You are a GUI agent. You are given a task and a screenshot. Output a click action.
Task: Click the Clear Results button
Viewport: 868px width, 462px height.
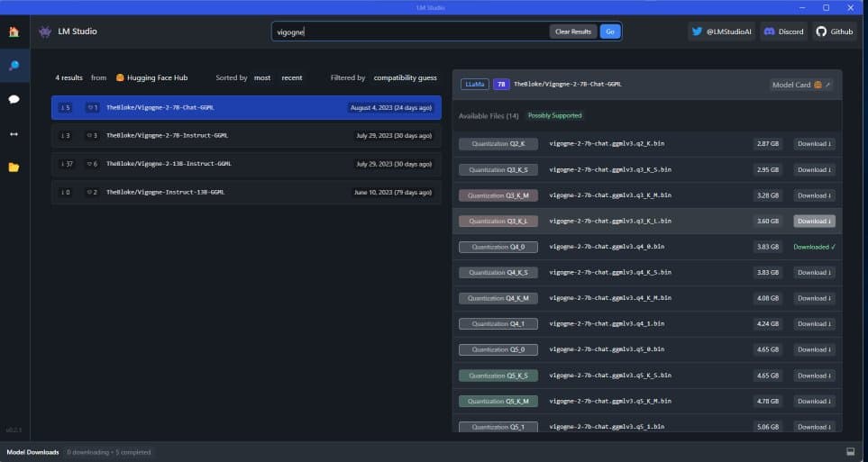pyautogui.click(x=573, y=32)
